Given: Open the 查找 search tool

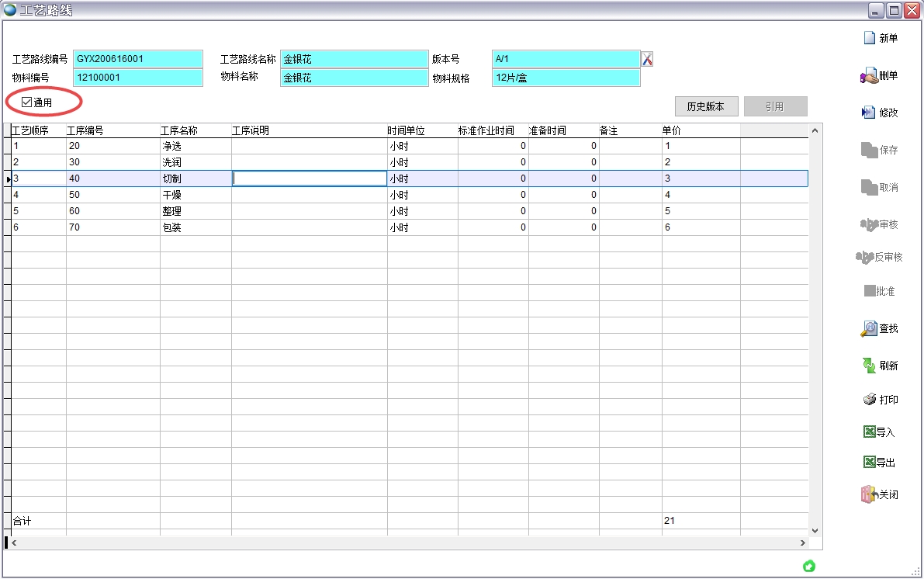Looking at the screenshot, I should pos(869,328).
